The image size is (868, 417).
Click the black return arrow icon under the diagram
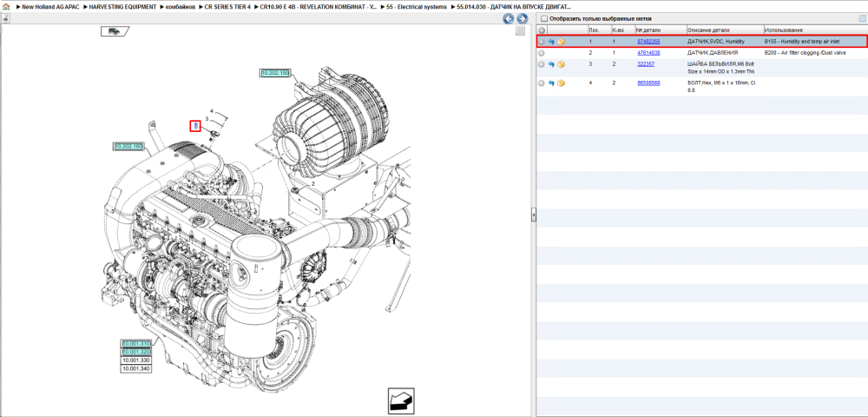403,400
